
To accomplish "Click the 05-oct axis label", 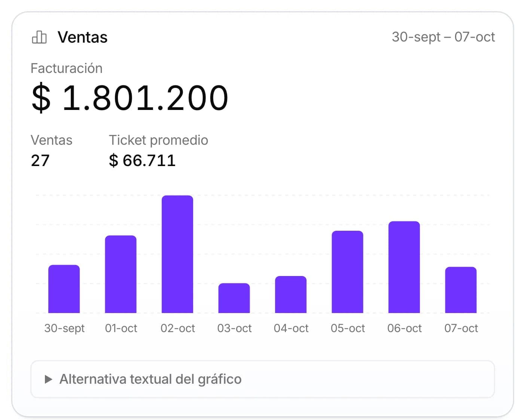I will click(348, 328).
